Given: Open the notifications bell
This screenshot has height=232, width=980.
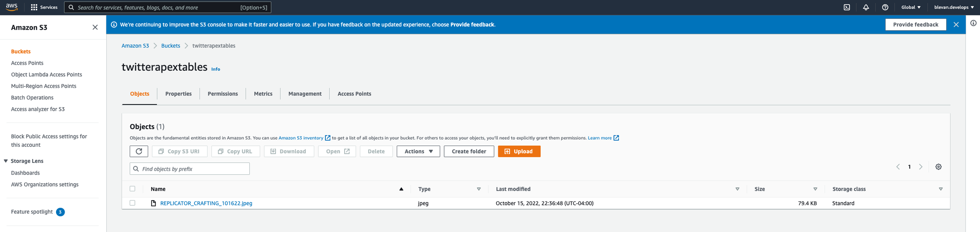Looking at the screenshot, I should [x=866, y=7].
